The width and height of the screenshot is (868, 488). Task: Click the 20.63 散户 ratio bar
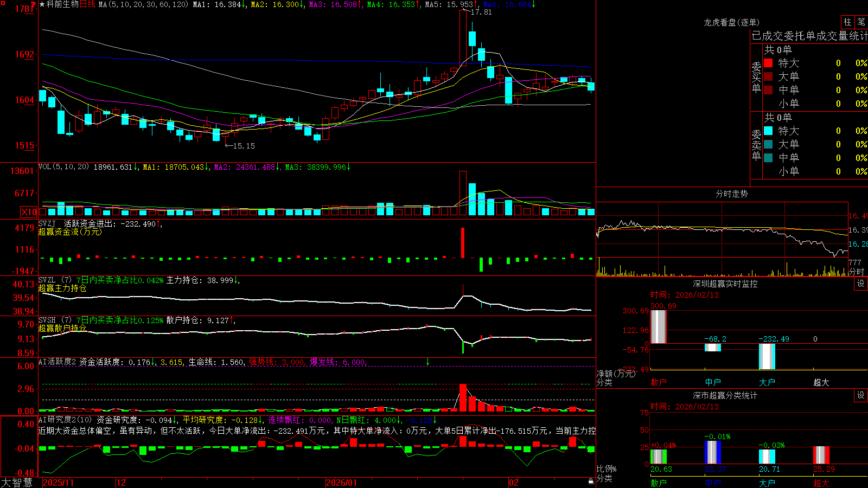tap(659, 456)
